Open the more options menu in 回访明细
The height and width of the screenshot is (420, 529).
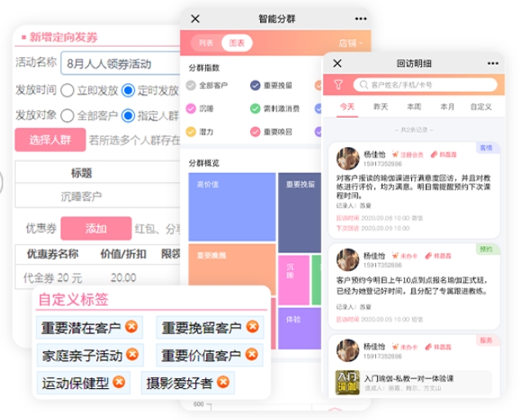click(492, 63)
